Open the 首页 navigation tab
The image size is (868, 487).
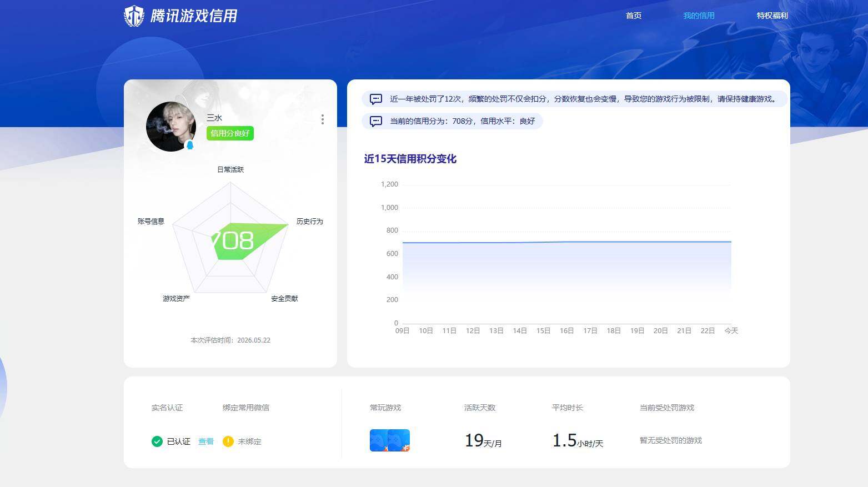point(634,16)
